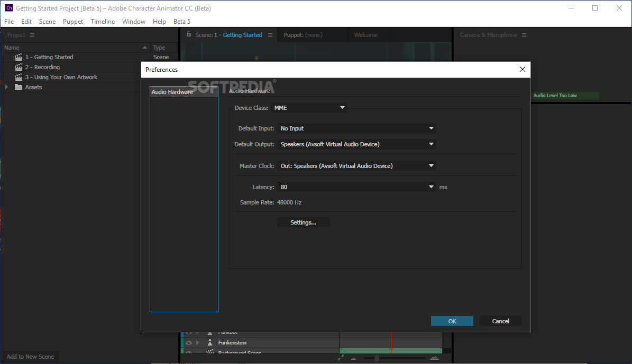Select '1 - Getting Started' in Project list
Image resolution: width=632 pixels, height=364 pixels.
tap(49, 57)
